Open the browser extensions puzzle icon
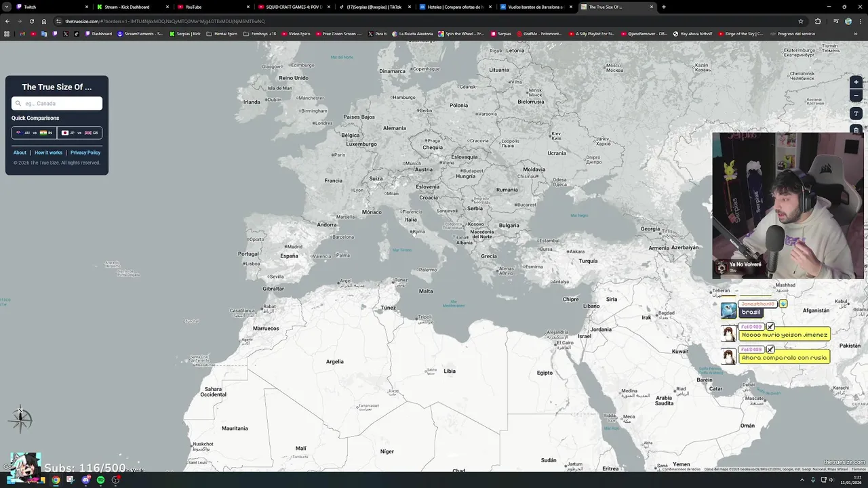 pos(818,21)
